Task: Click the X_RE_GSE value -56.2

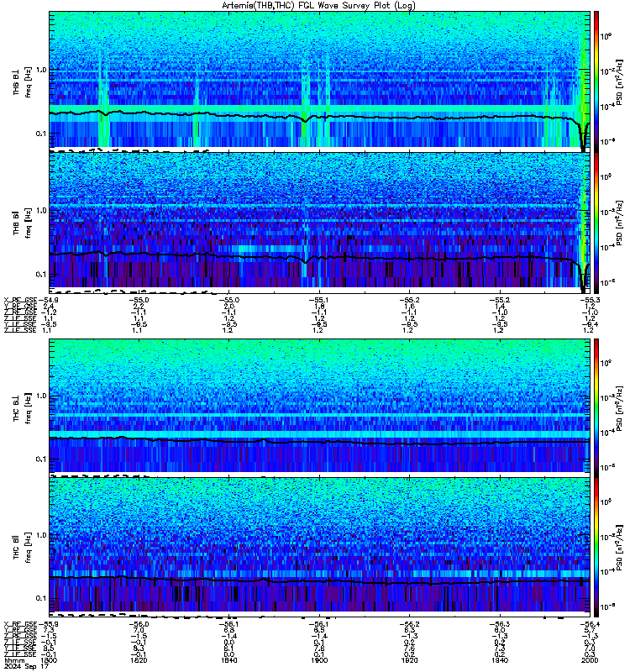Action: click(x=409, y=624)
